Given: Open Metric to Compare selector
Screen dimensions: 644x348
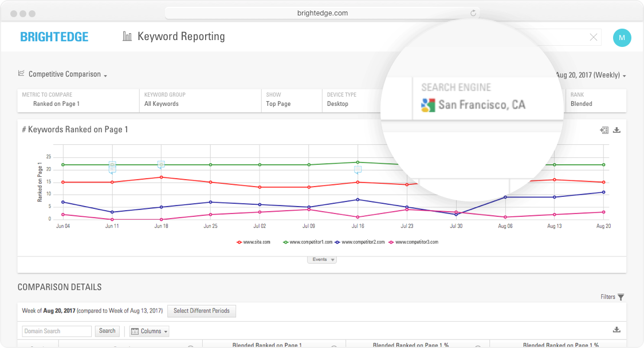Looking at the screenshot, I should pos(78,100).
